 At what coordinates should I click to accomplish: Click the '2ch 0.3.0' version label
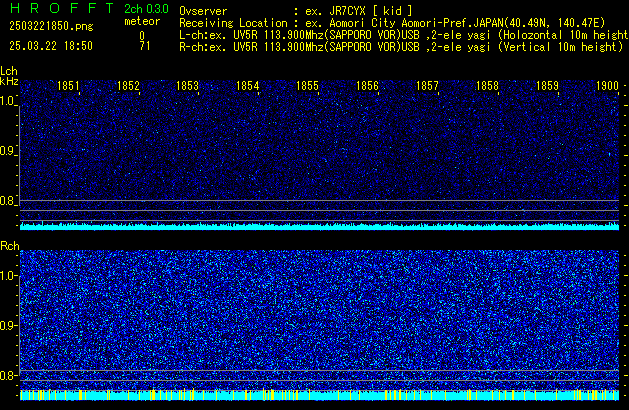click(x=146, y=8)
